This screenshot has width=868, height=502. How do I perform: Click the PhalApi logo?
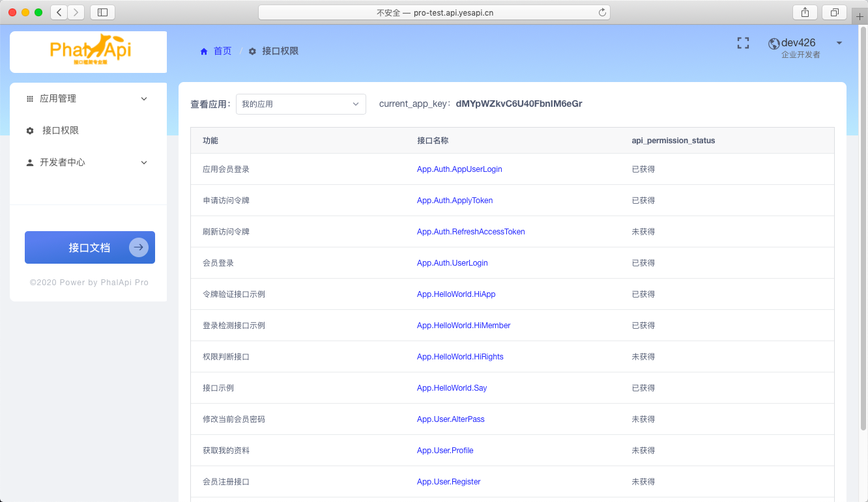point(89,49)
